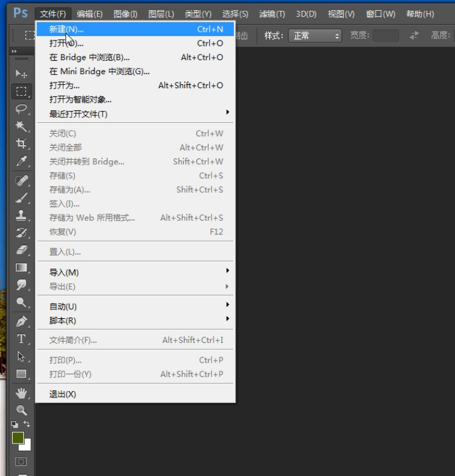Screen dimensions: 455x476
Task: Open the 选择(S) menu
Action: coord(235,14)
